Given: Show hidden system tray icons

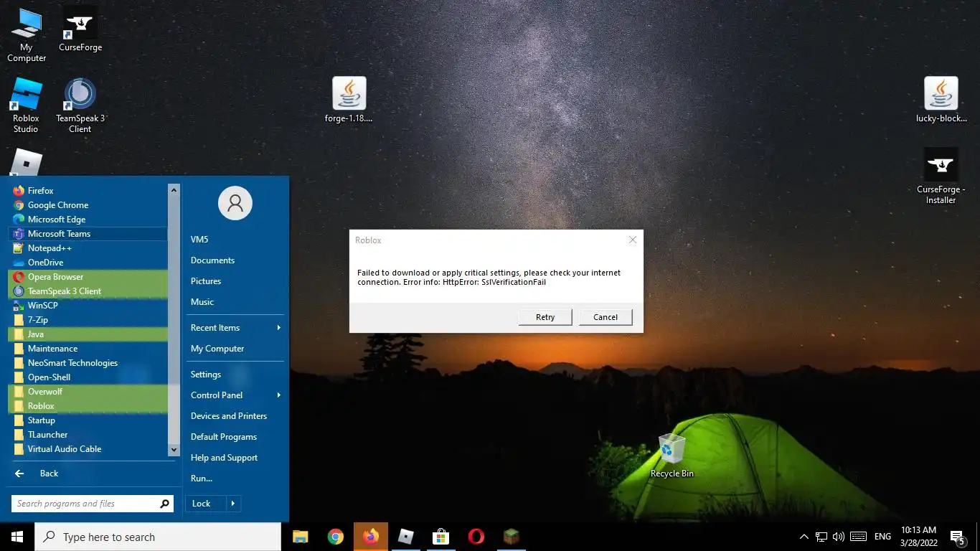Looking at the screenshot, I should point(804,537).
